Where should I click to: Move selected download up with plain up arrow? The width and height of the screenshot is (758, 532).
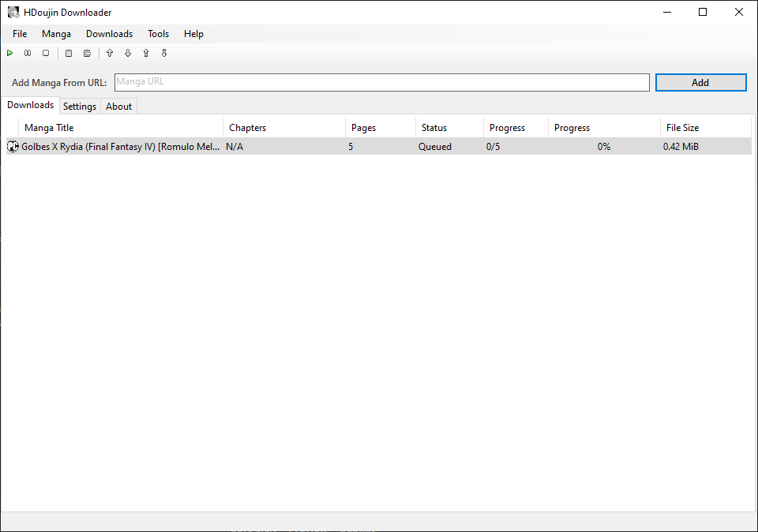110,53
